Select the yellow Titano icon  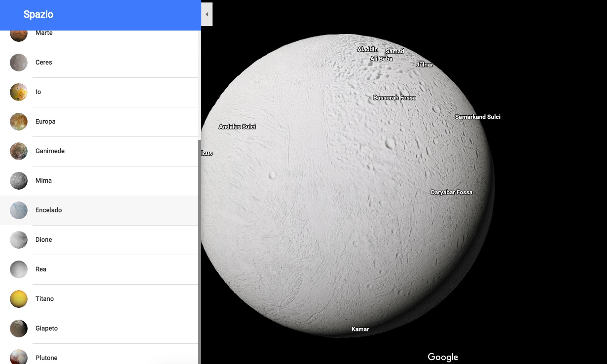[19, 299]
